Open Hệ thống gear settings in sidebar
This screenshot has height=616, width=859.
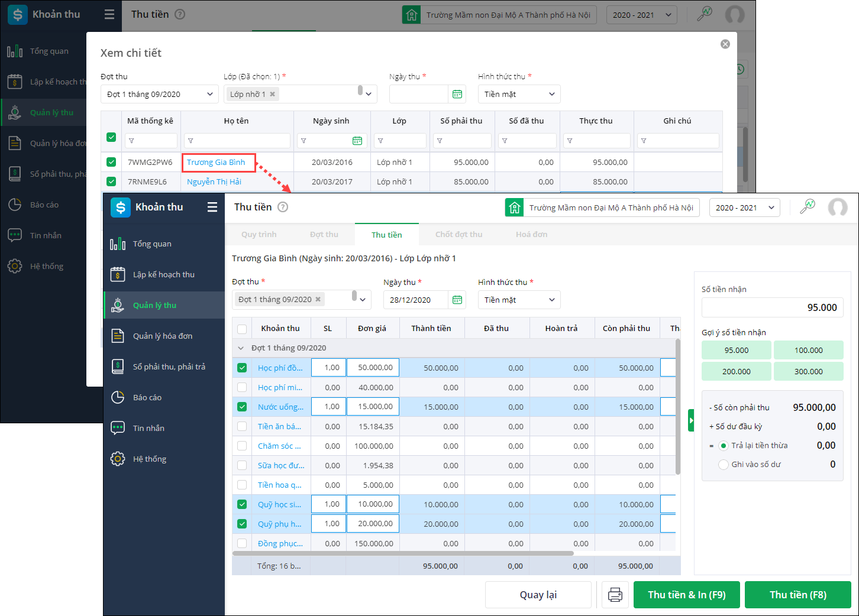(118, 459)
